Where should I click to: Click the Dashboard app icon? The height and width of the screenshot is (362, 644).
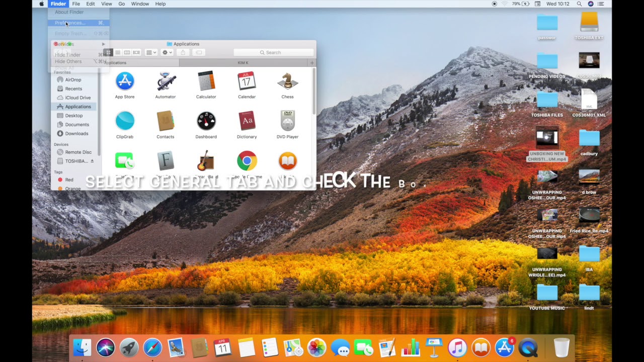click(x=206, y=121)
